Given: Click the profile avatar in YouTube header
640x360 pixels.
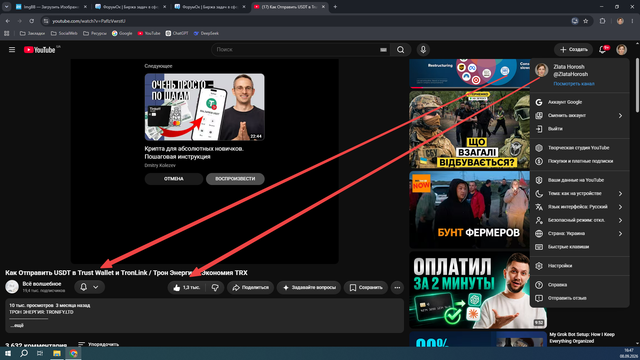Looking at the screenshot, I should [622, 50].
